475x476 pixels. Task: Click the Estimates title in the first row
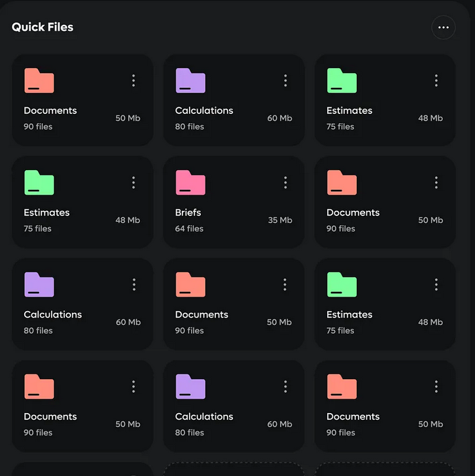(349, 111)
